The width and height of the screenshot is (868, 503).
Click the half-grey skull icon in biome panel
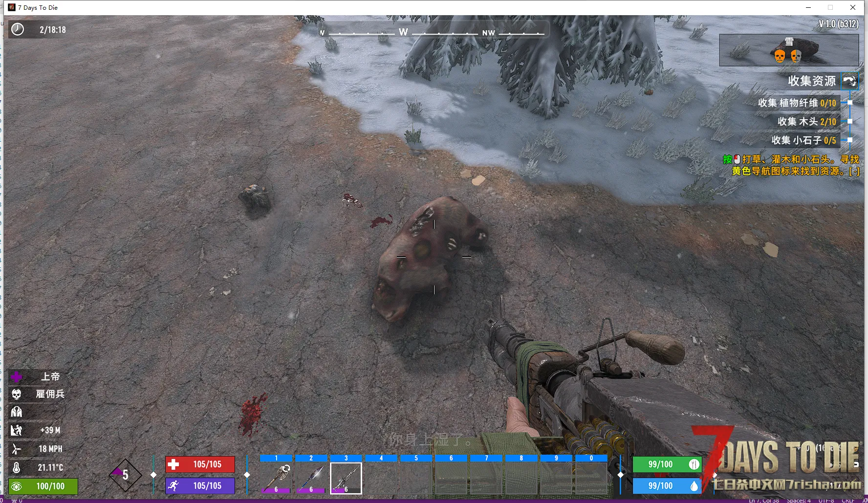pos(796,56)
